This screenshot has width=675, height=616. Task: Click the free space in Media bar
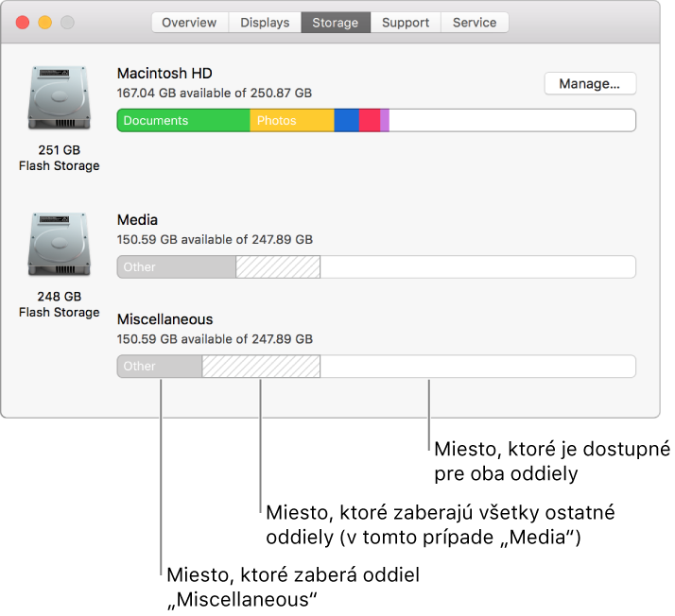pyautogui.click(x=477, y=267)
